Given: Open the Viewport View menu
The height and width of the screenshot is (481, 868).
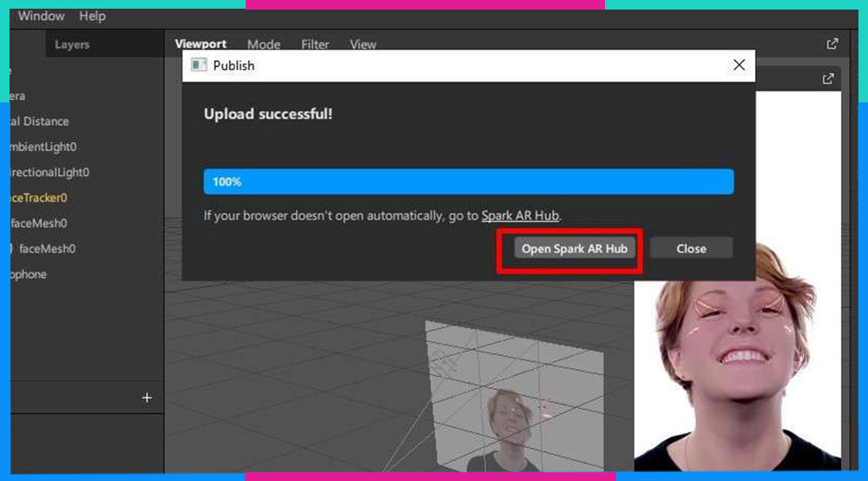Looking at the screenshot, I should [x=363, y=44].
